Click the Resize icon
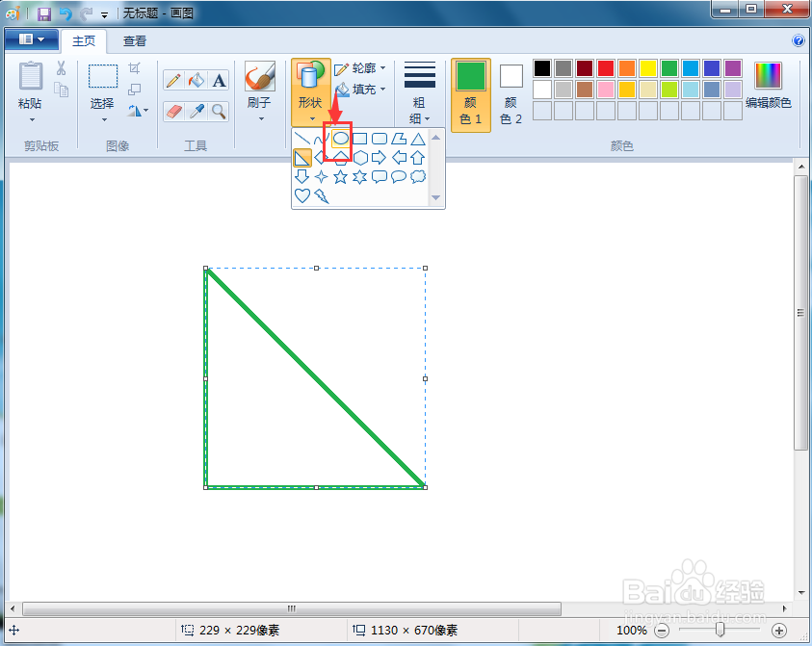This screenshot has height=646, width=812. coord(135,89)
